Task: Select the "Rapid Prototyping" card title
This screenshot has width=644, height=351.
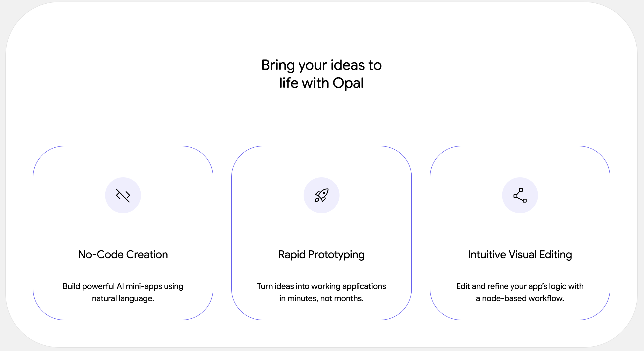Action: pos(321,255)
